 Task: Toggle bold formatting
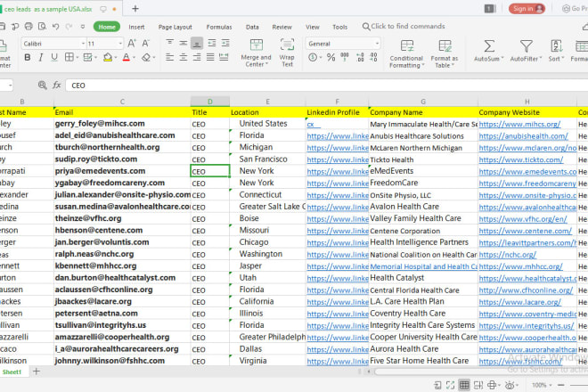point(28,57)
